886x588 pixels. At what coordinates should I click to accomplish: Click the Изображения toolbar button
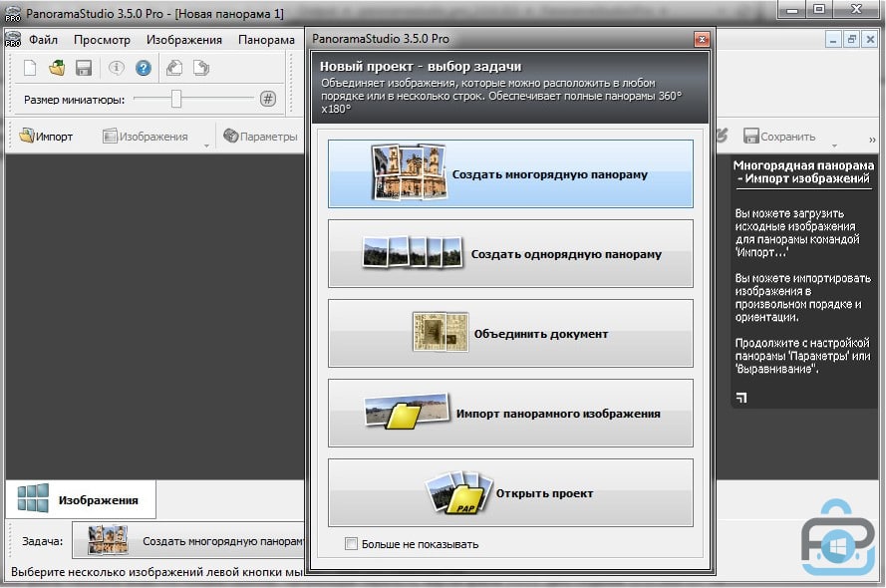coord(146,137)
